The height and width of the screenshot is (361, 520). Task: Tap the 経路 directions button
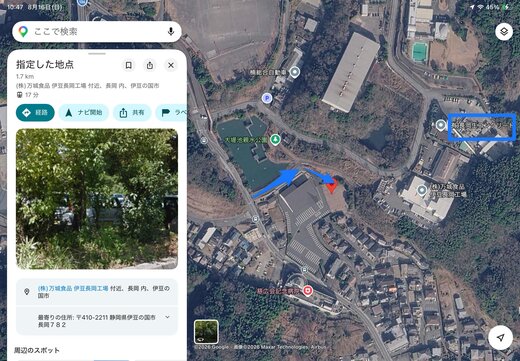(x=35, y=113)
